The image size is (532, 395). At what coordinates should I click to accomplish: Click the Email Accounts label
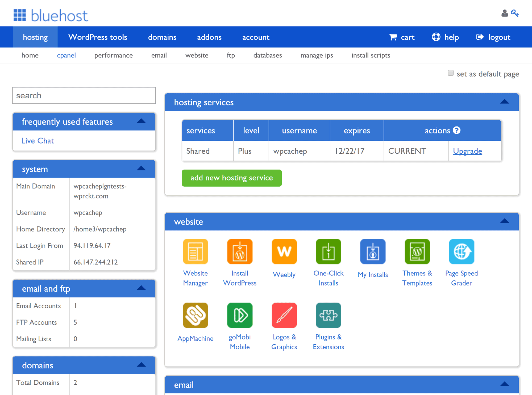point(39,306)
